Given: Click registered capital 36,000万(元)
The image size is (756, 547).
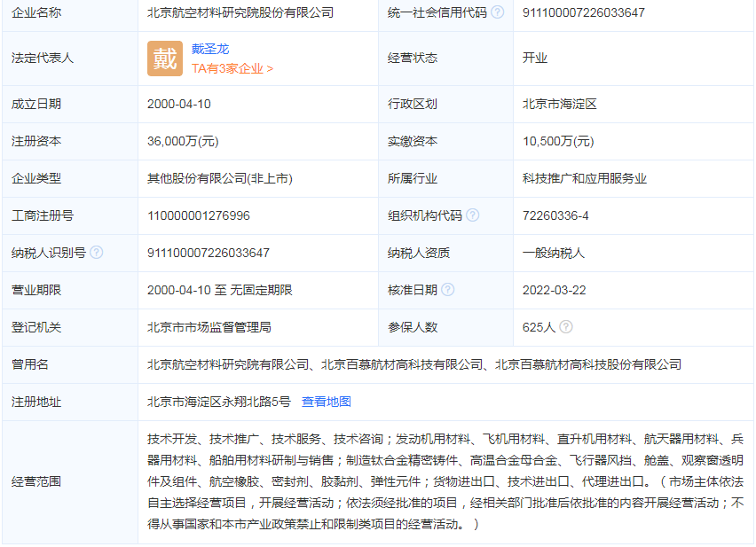Looking at the screenshot, I should click(x=183, y=141).
